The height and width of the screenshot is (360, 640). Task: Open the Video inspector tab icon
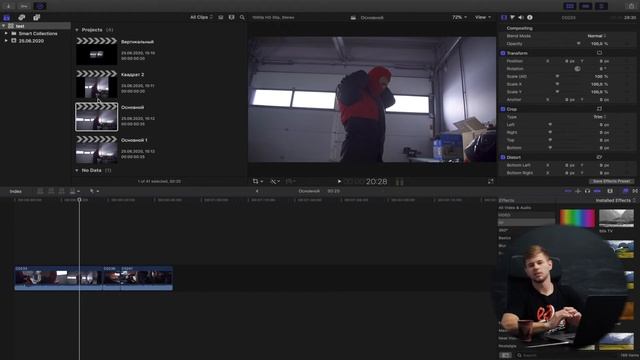pos(504,18)
